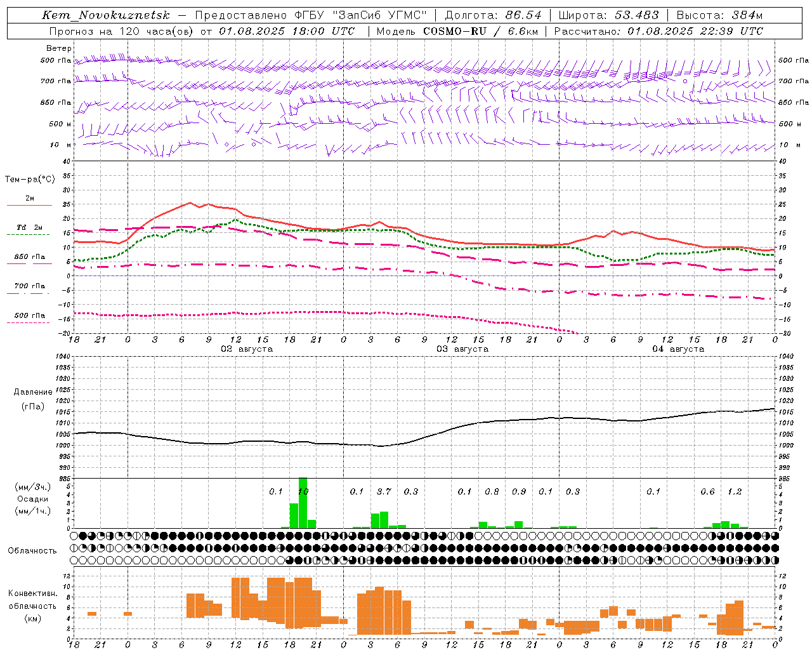Click the model label COSMO-RU / 6.6км
This screenshot has width=812, height=650.
481,31
